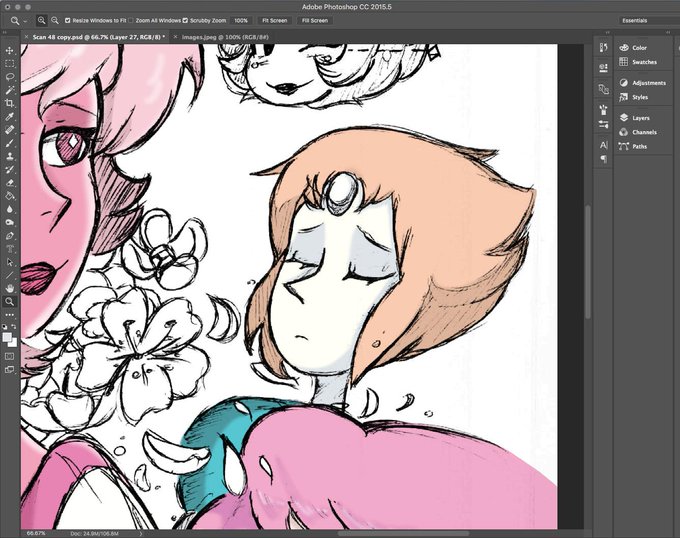
Task: Select the Hand tool
Action: click(10, 288)
